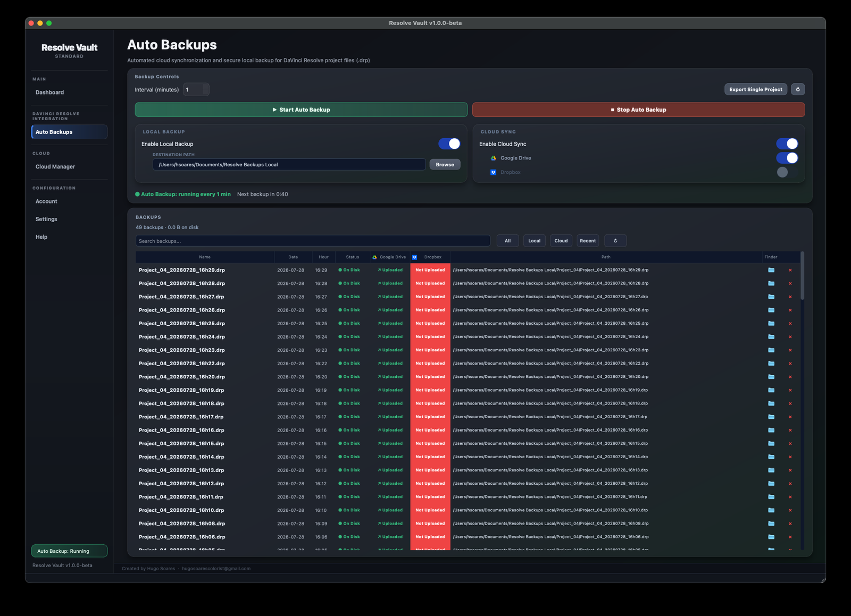Click Not Uploaded cell for the 16h12 backup

click(430, 484)
